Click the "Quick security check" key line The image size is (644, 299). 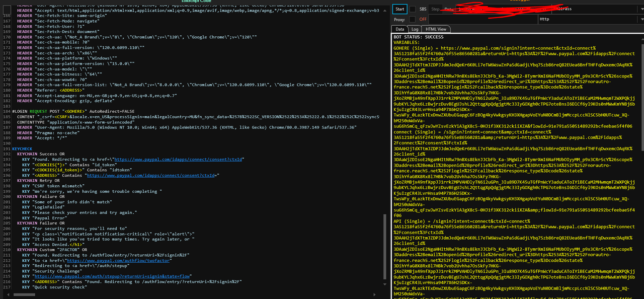(x=55, y=287)
